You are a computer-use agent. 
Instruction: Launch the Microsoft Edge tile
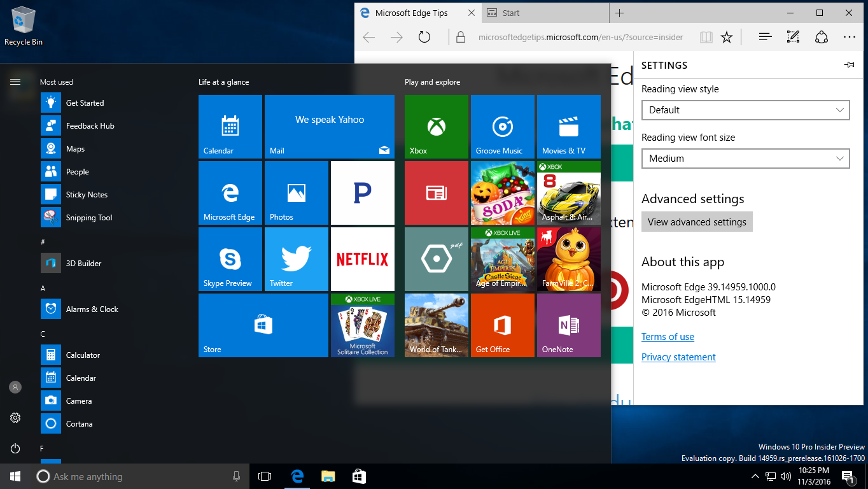coord(230,193)
